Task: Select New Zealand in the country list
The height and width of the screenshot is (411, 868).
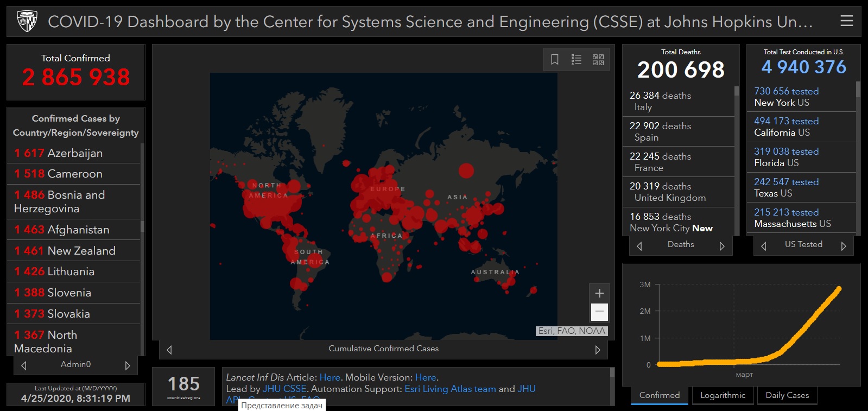Action: [x=74, y=251]
